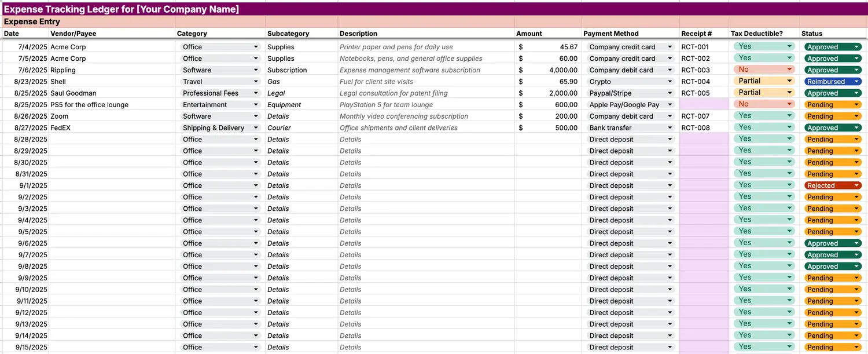
Task: Open the Bank transfer payment dropdown
Action: 630,128
